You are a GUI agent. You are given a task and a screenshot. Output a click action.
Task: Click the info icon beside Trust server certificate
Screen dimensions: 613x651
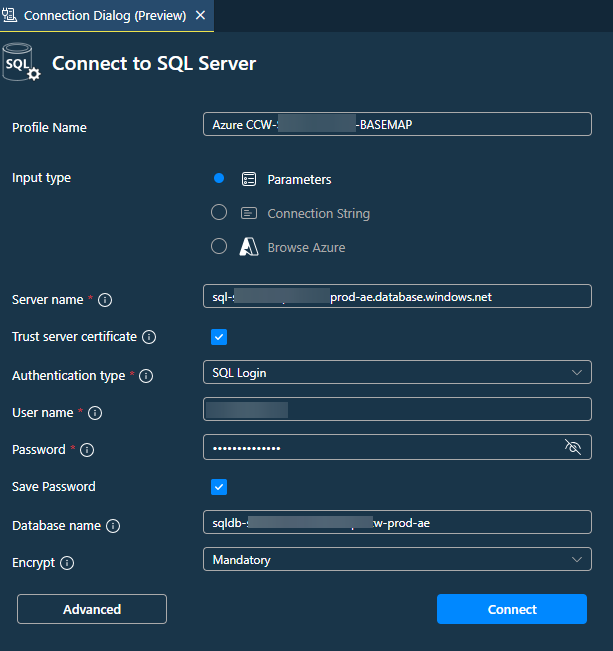[x=149, y=338]
